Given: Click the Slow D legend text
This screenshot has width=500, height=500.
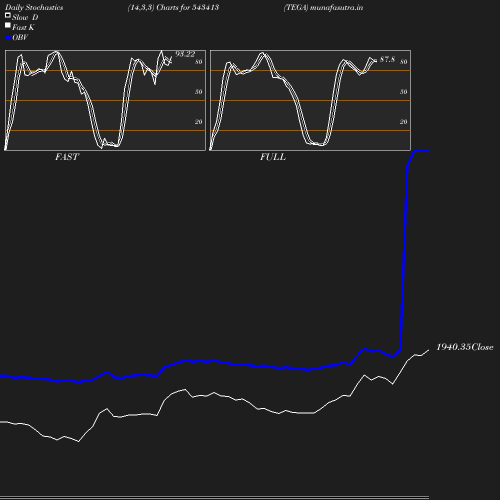Looking at the screenshot, I should pyautogui.click(x=25, y=17).
